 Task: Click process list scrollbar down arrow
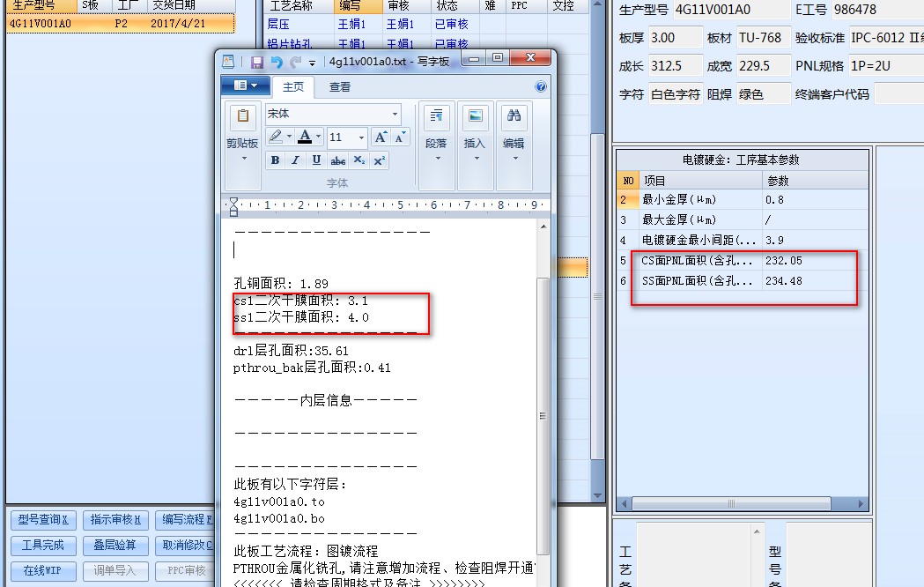(x=597, y=495)
